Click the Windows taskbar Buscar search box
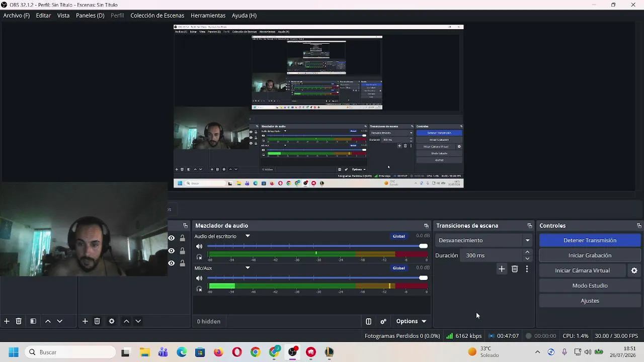This screenshot has width=644, height=362. tap(69, 352)
